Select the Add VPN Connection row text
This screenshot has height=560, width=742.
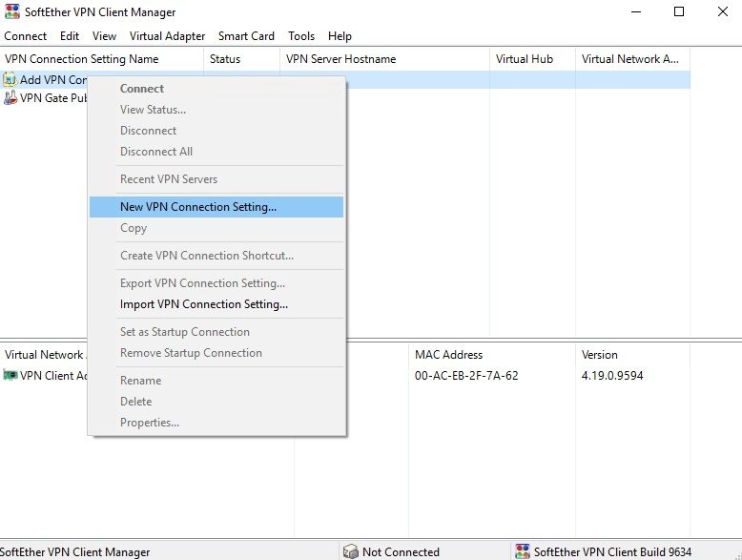(53, 79)
